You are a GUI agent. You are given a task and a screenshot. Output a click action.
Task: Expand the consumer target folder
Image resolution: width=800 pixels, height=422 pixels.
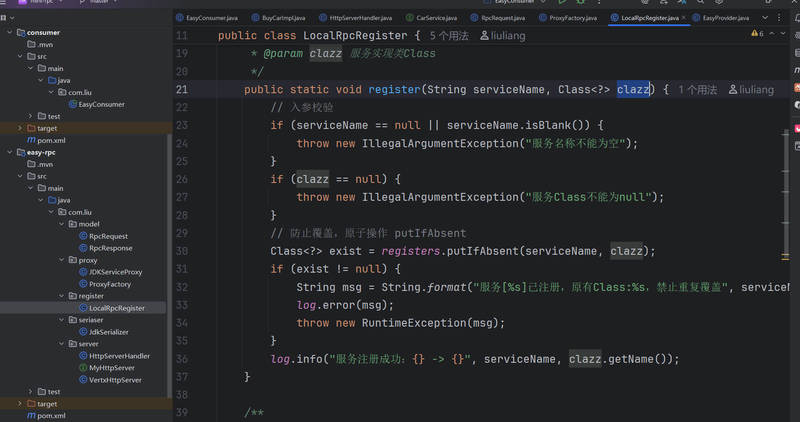(x=20, y=128)
